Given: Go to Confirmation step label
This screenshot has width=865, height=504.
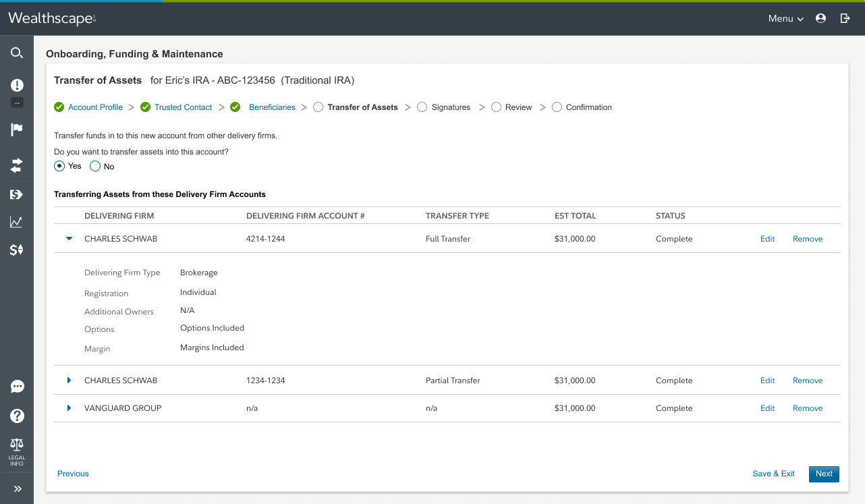Looking at the screenshot, I should (588, 107).
